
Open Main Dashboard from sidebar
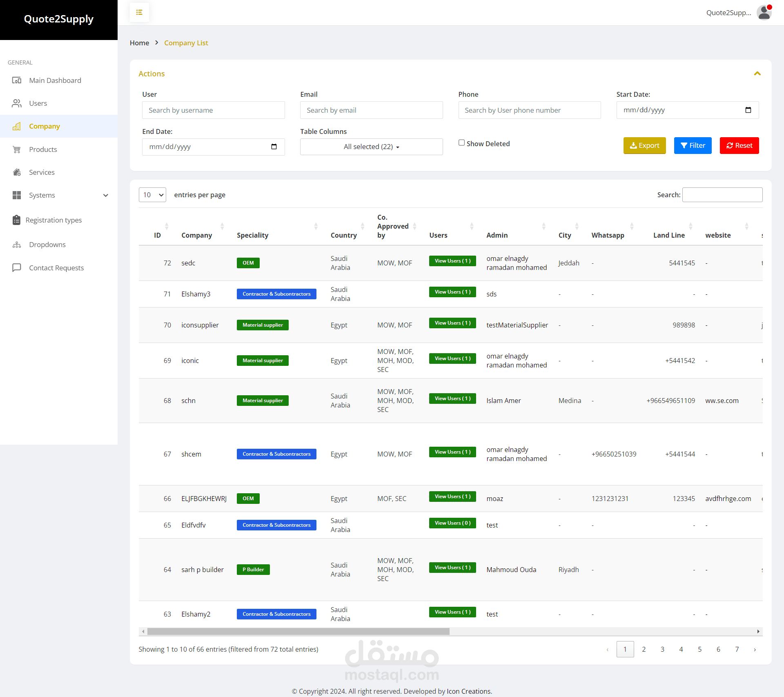[55, 80]
